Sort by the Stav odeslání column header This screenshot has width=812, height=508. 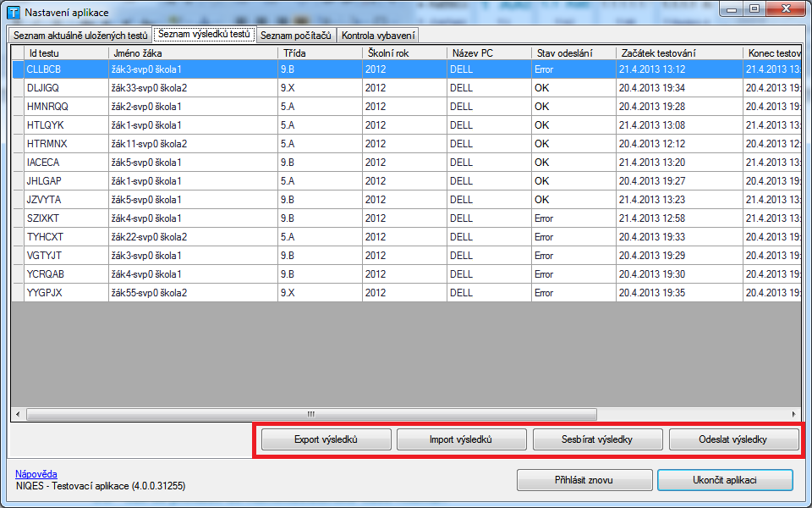(573, 52)
